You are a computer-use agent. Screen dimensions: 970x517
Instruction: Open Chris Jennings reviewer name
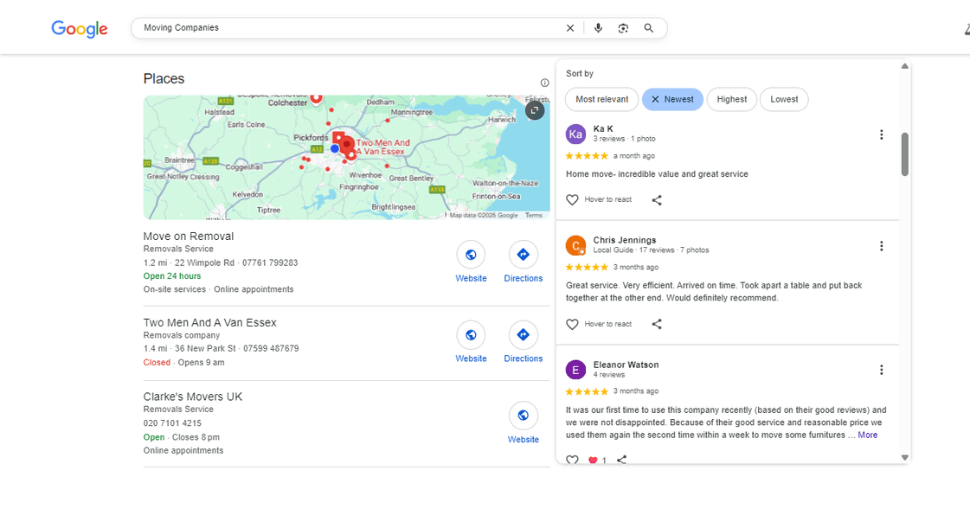[x=624, y=240]
